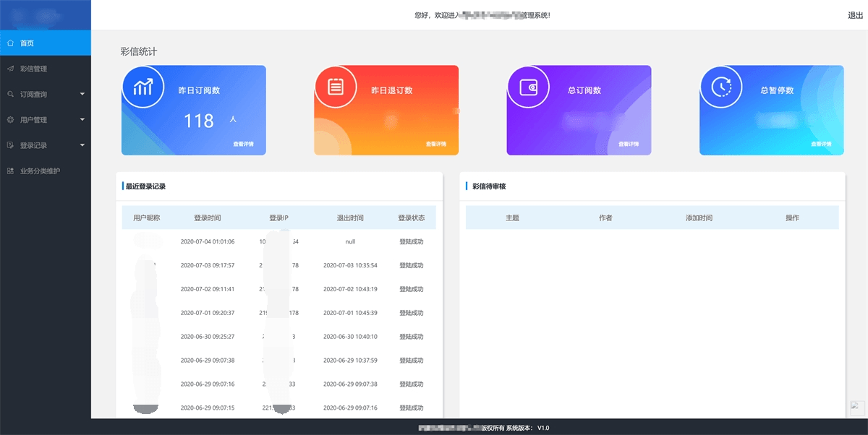868x435 pixels.
Task: Click the gear icon beside 用户管理
Action: pos(10,119)
